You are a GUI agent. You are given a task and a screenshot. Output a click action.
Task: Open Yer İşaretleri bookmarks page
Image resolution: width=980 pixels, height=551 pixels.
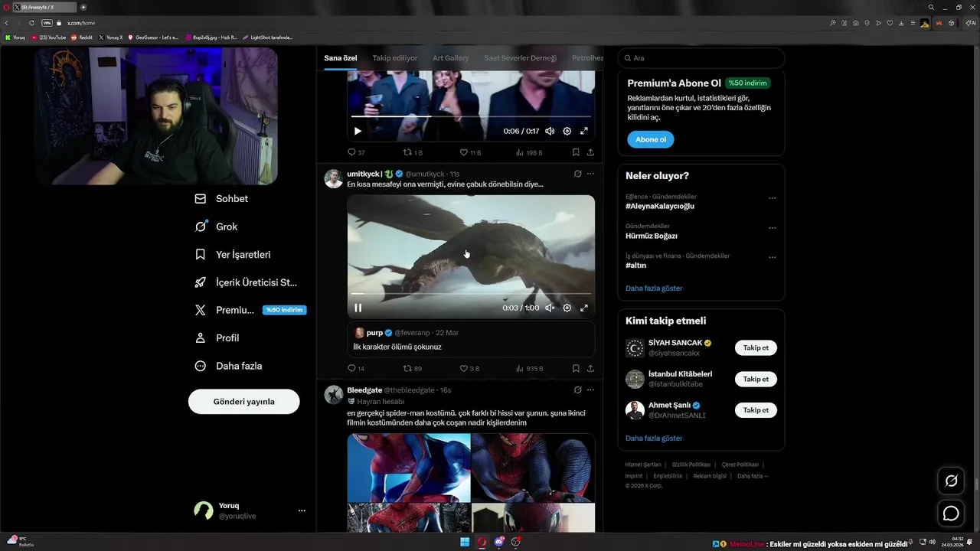pos(233,254)
